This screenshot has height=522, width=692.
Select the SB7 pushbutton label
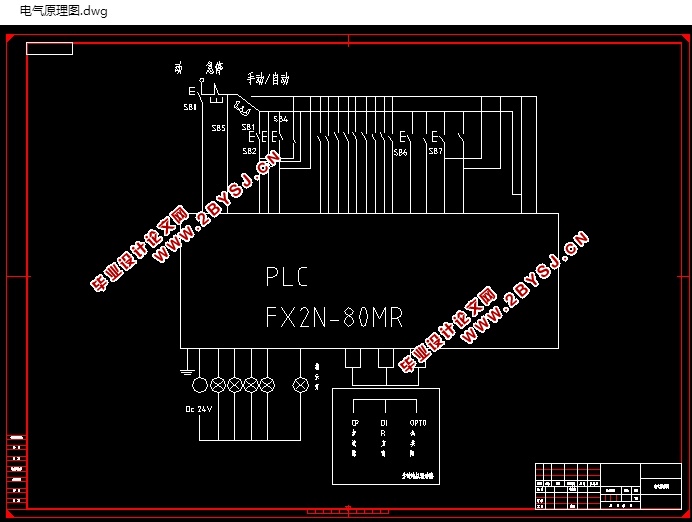pos(436,151)
